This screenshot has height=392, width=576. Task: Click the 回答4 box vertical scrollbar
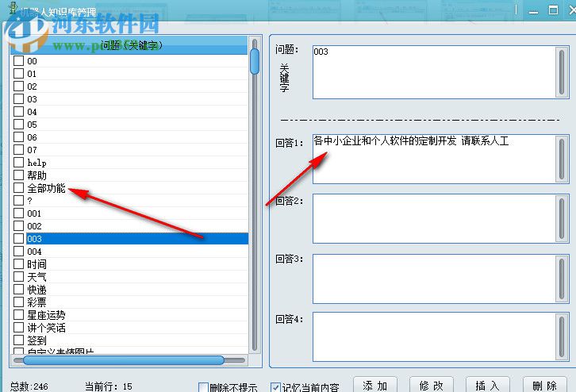tap(562, 336)
